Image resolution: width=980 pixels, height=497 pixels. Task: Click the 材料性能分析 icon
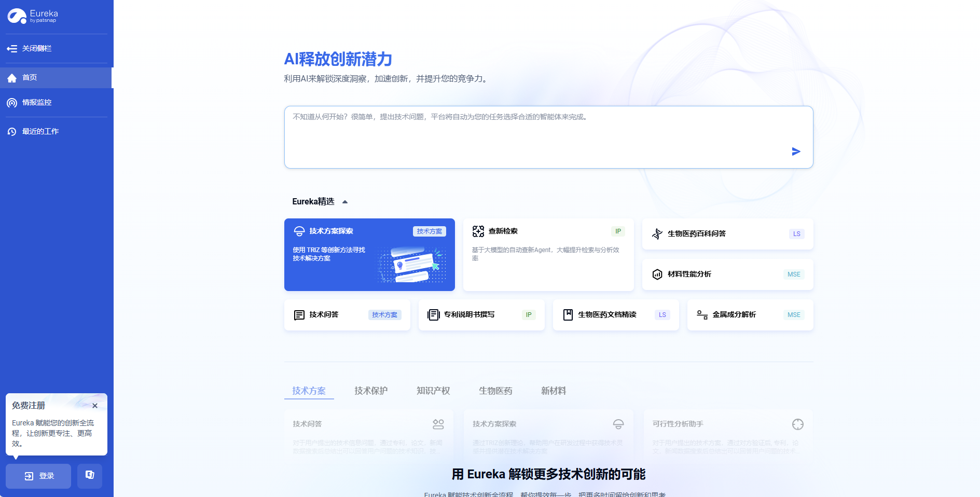[x=657, y=274]
